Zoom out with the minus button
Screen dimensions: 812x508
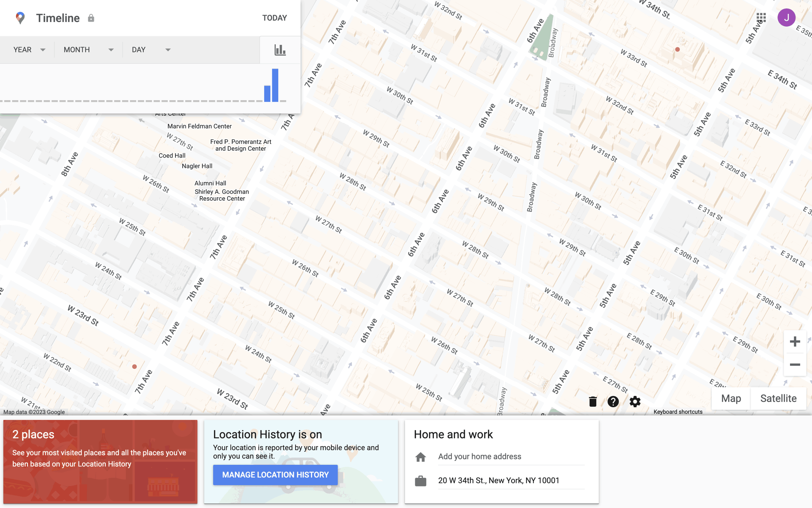795,364
